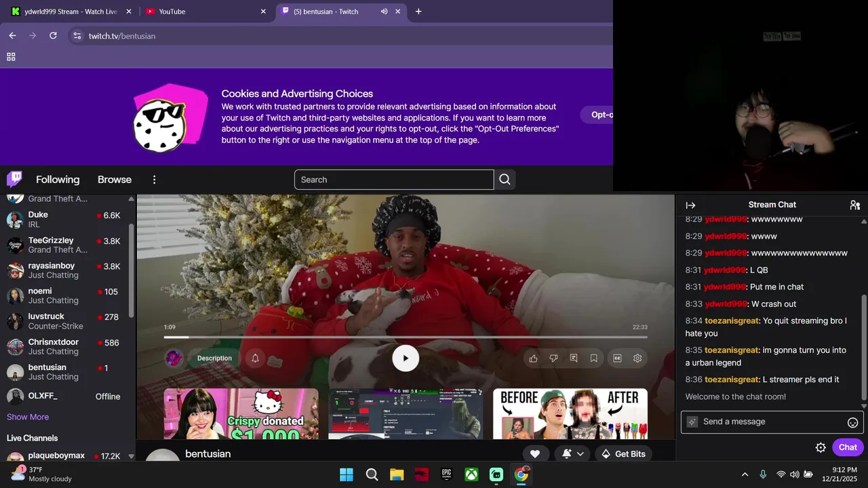
Task: Click the Opt-Out preferences button
Action: pyautogui.click(x=597, y=115)
